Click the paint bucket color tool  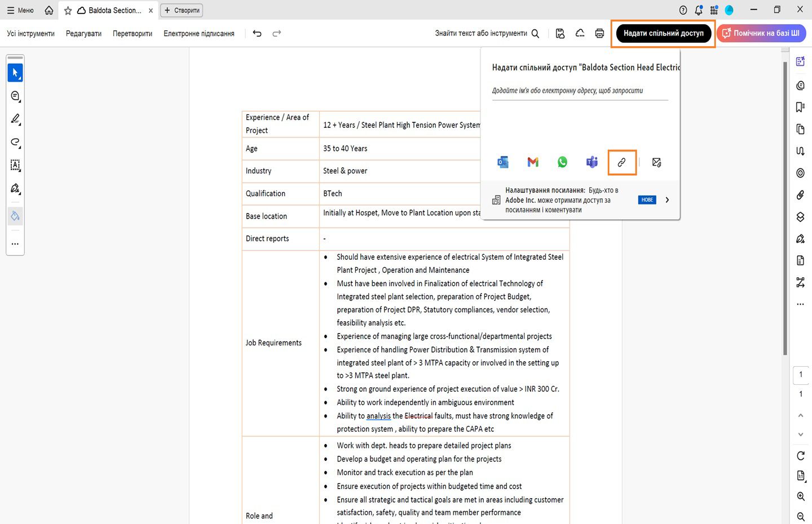tap(15, 216)
